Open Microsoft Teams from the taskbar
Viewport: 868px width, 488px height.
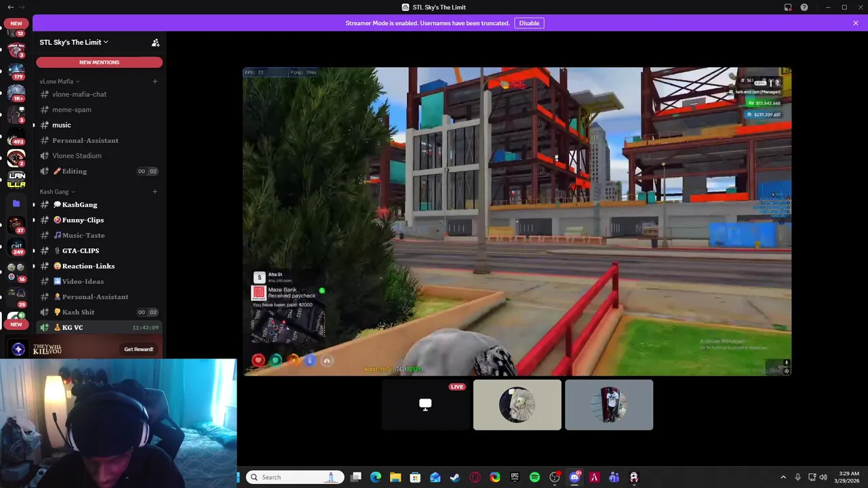(614, 477)
